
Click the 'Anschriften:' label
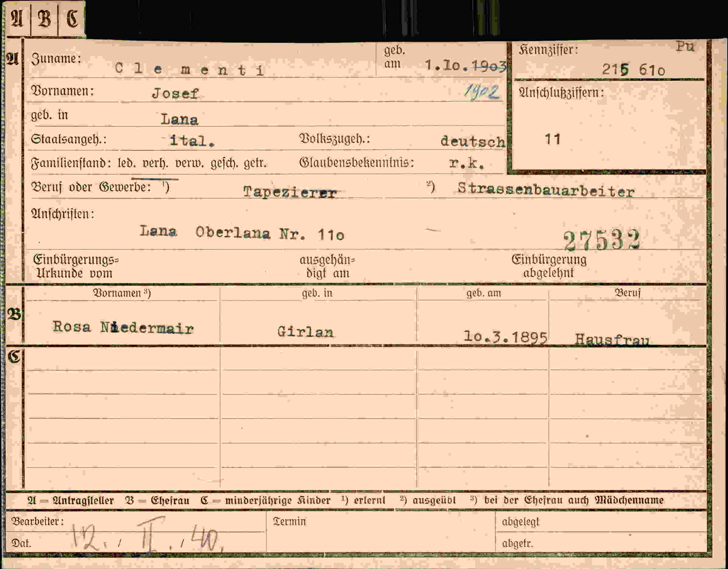click(x=63, y=214)
